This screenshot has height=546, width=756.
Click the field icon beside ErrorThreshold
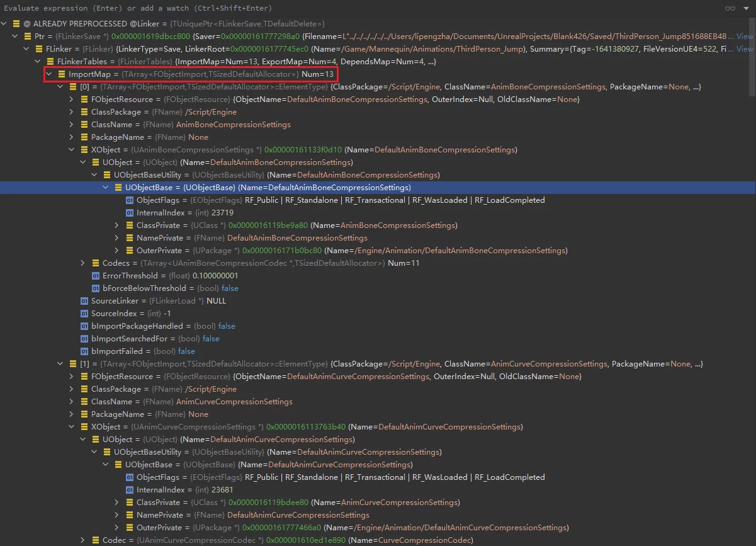pyautogui.click(x=96, y=276)
